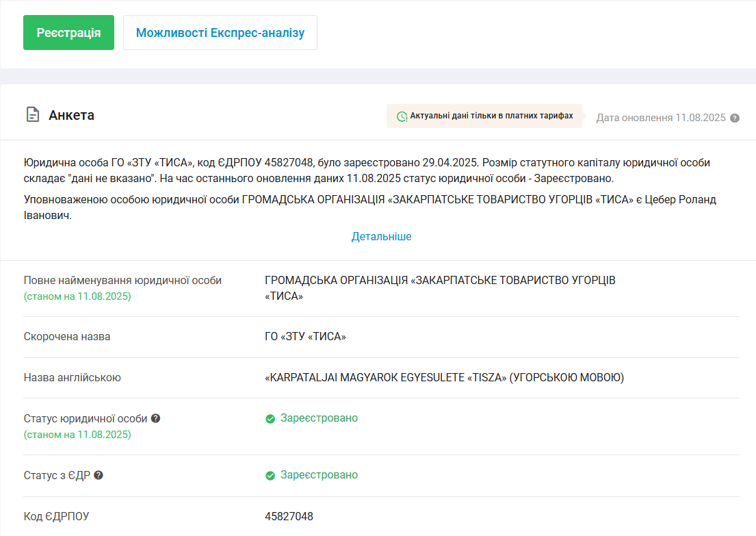
Task: Click the Анкета document icon
Action: click(32, 115)
